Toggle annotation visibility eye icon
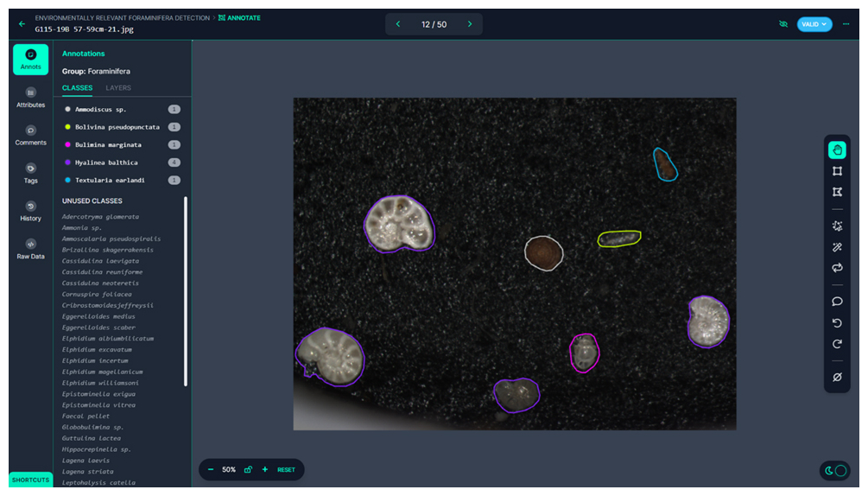868x496 pixels. [x=783, y=24]
